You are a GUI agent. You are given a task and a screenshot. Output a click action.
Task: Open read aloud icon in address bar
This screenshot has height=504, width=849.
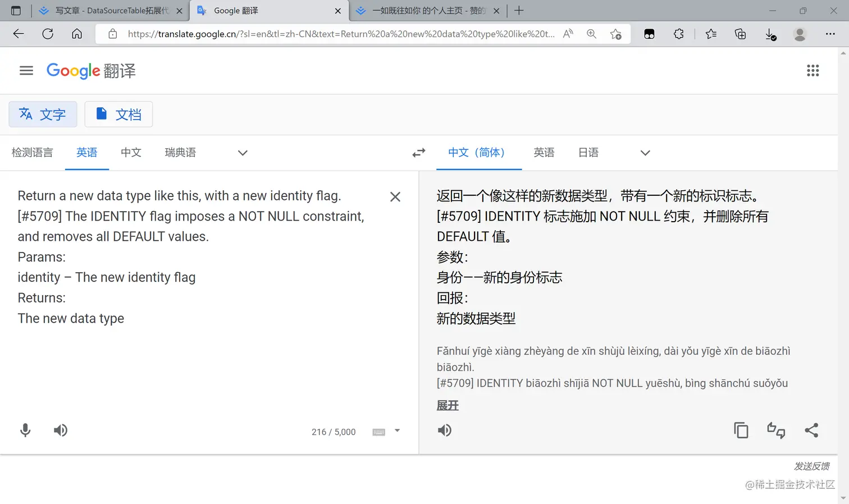pos(568,34)
